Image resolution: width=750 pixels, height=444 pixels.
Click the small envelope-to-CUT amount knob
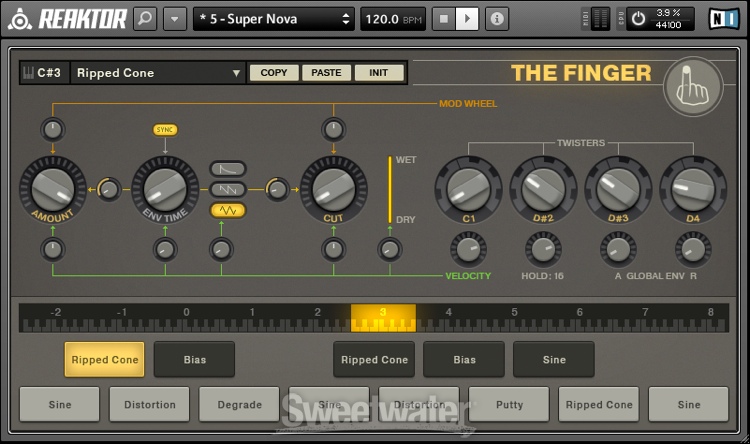point(277,189)
